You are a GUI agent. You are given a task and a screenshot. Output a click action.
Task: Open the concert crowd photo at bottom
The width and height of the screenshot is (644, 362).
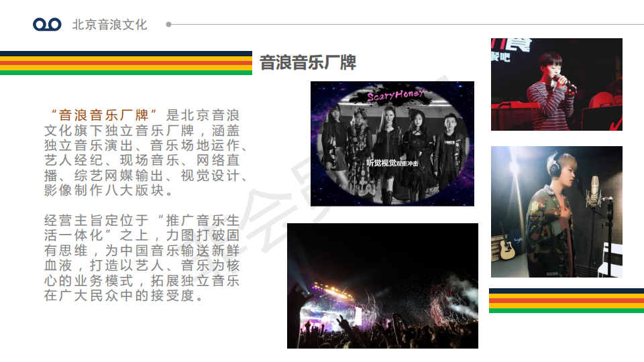pyautogui.click(x=382, y=286)
